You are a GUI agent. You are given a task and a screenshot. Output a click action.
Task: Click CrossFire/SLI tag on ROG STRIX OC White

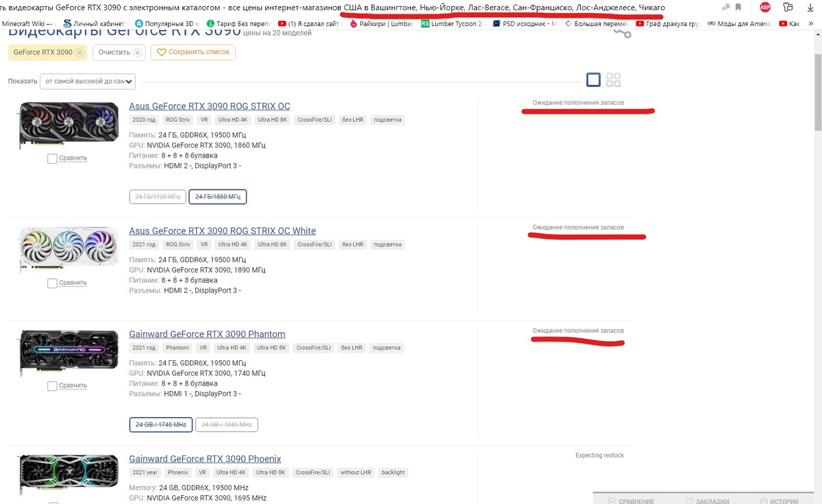pyautogui.click(x=314, y=244)
